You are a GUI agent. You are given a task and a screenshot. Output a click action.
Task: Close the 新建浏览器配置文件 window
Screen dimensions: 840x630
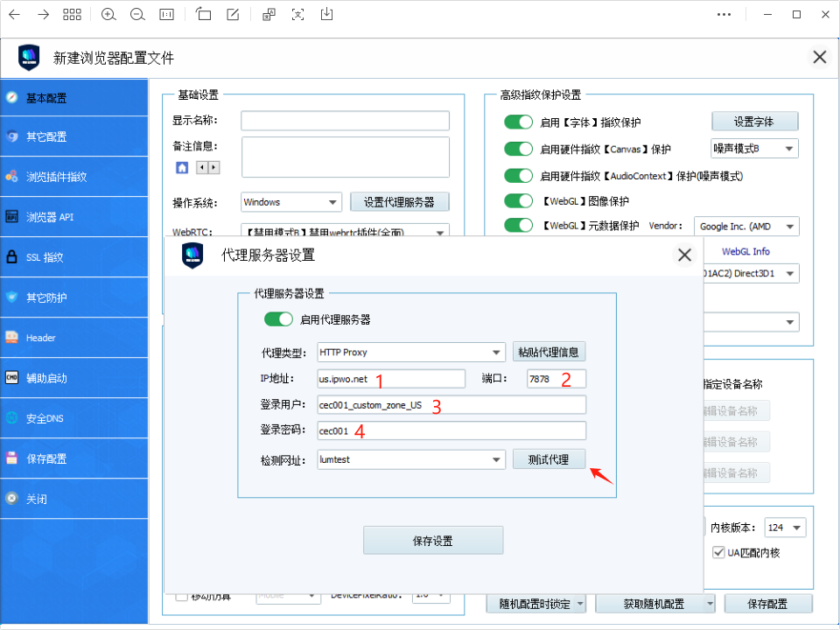tap(820, 57)
